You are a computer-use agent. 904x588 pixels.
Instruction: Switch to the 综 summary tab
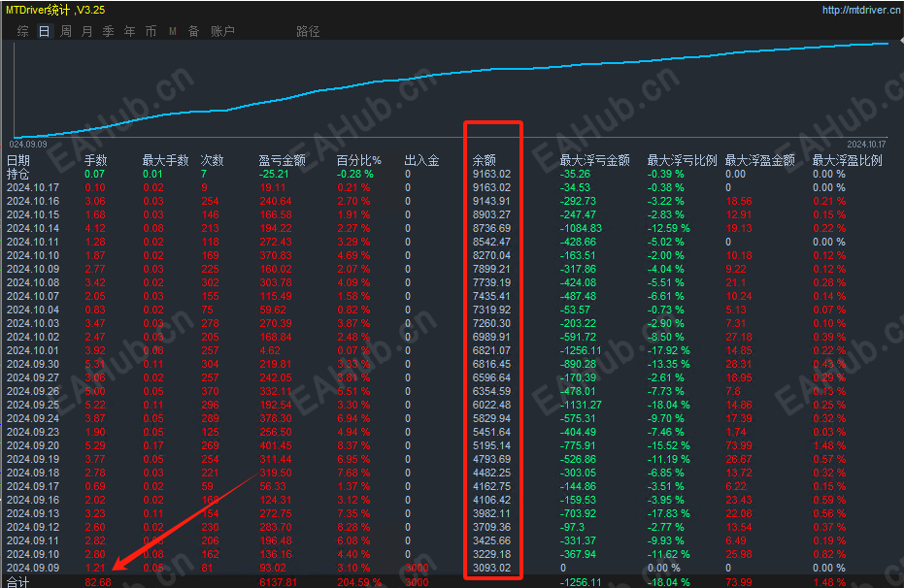[23, 31]
